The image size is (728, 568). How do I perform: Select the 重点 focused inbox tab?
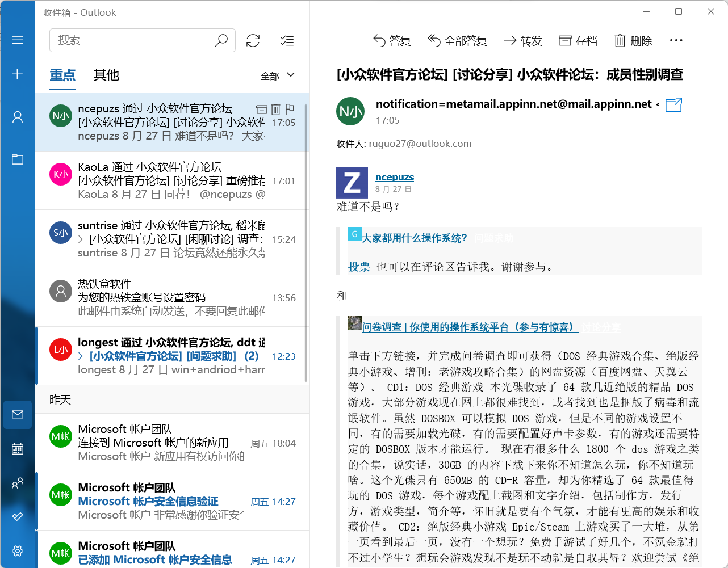[x=62, y=75]
